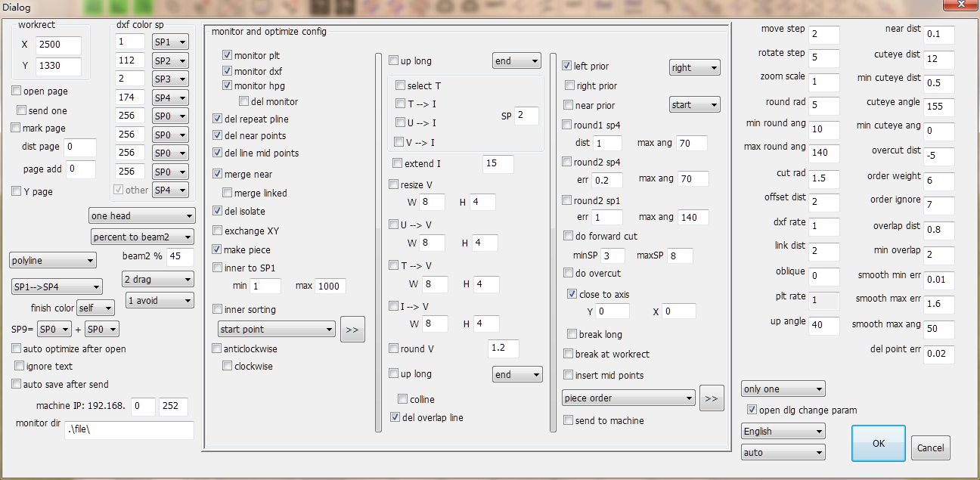Toggle left prior checkbox
Image resolution: width=980 pixels, height=480 pixels.
[x=568, y=66]
